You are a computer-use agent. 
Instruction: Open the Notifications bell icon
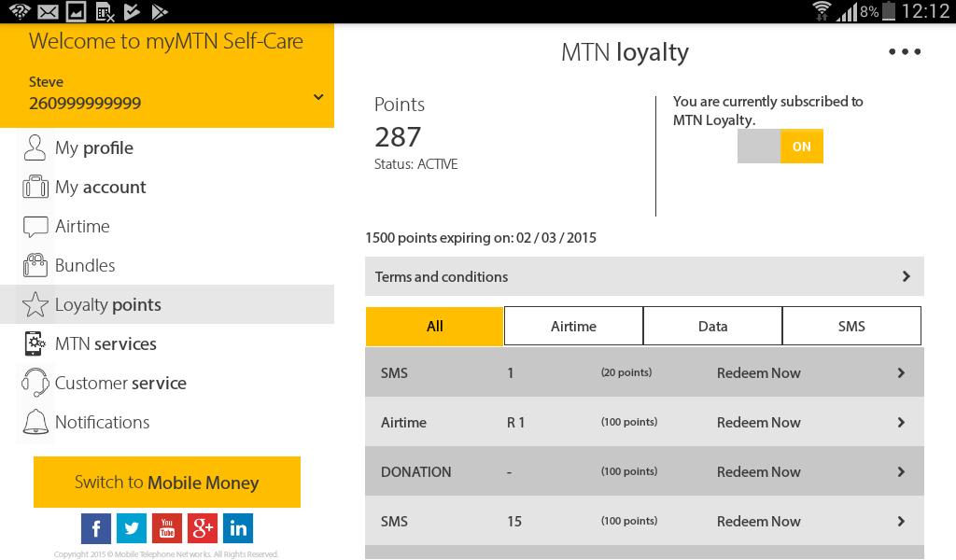point(35,422)
